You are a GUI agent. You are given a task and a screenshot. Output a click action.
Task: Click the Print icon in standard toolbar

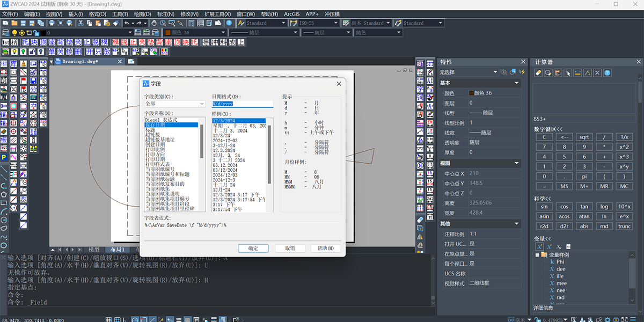click(x=52, y=23)
